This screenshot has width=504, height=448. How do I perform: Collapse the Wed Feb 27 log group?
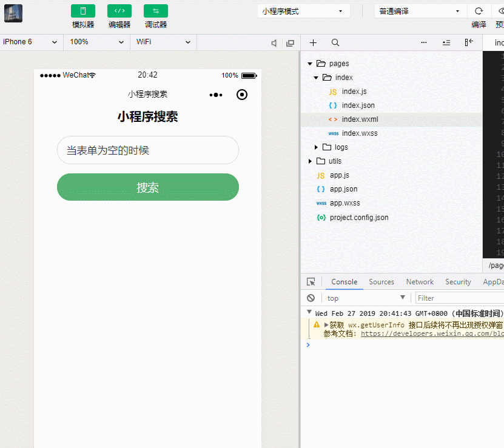coord(309,312)
